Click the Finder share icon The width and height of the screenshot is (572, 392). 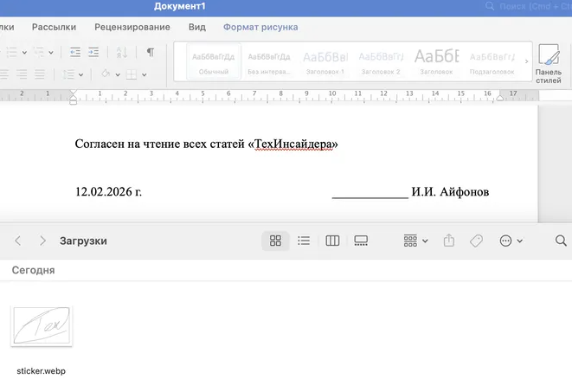pyautogui.click(x=449, y=241)
